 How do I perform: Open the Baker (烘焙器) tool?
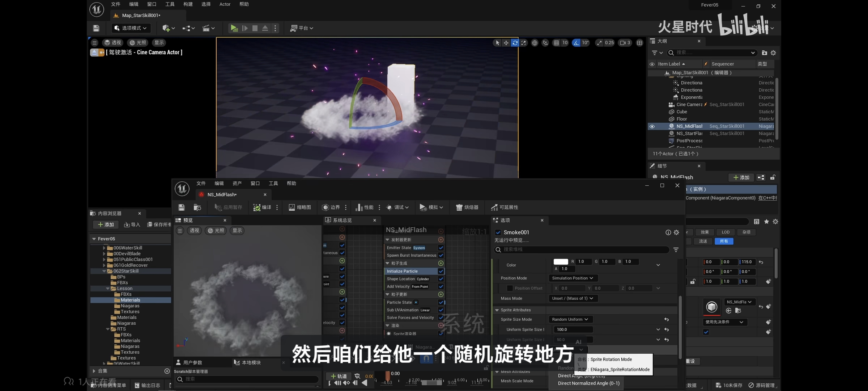point(467,207)
